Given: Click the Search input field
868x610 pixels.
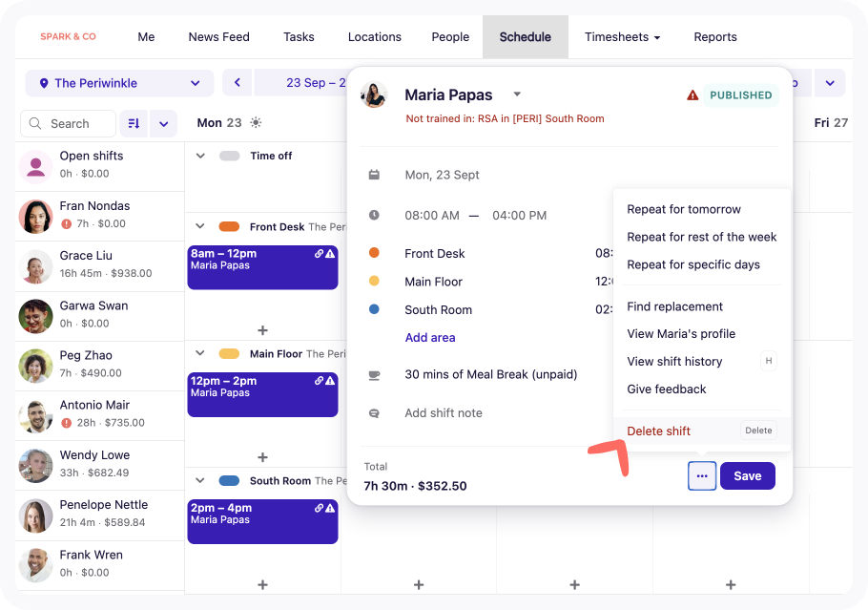Looking at the screenshot, I should point(68,123).
